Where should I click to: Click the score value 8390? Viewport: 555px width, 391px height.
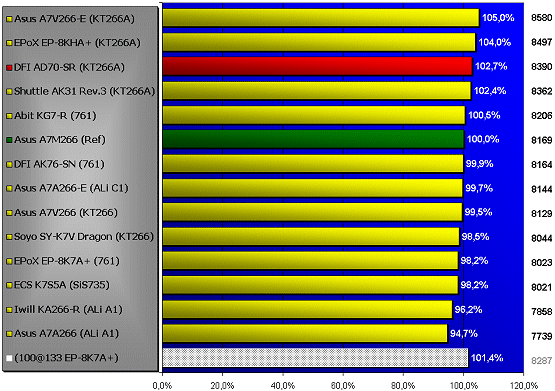(x=542, y=67)
